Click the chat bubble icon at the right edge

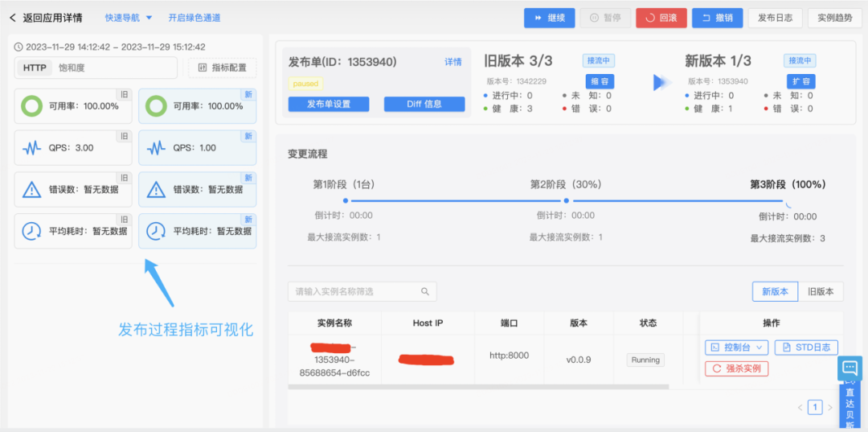tap(850, 368)
